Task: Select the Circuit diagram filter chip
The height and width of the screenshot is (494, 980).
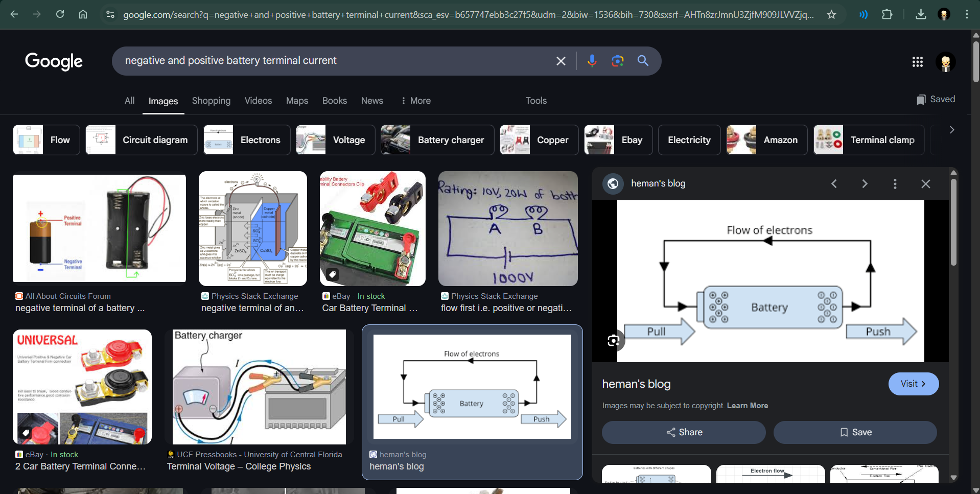Action: pyautogui.click(x=142, y=140)
